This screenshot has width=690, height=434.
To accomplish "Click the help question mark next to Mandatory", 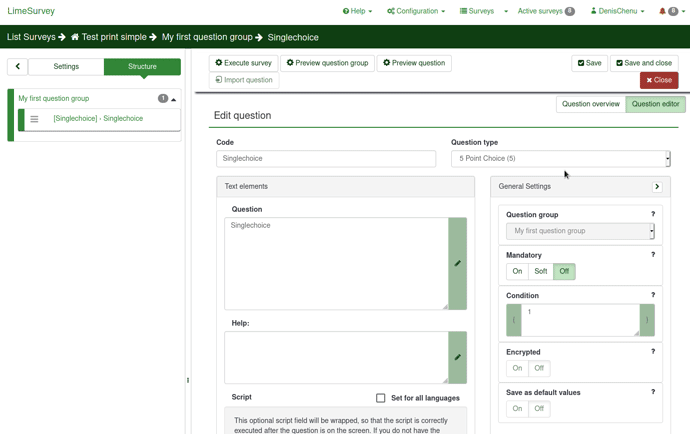I will click(653, 255).
